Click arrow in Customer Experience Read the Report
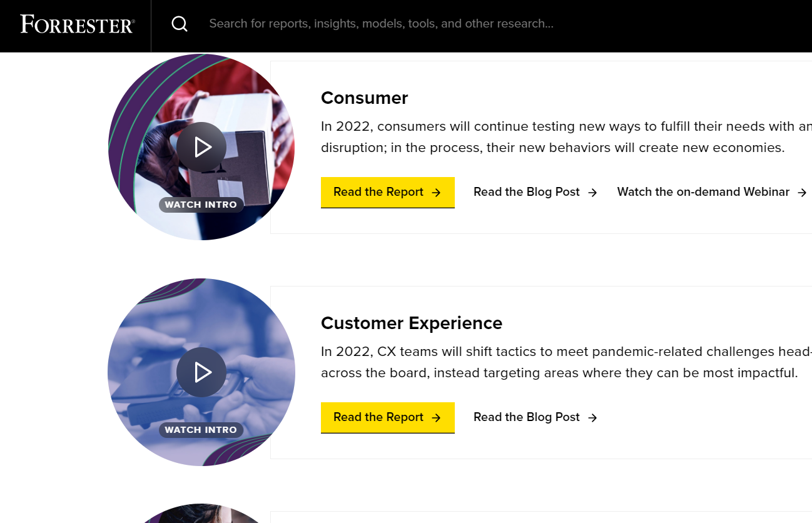The height and width of the screenshot is (523, 812). [x=437, y=418]
